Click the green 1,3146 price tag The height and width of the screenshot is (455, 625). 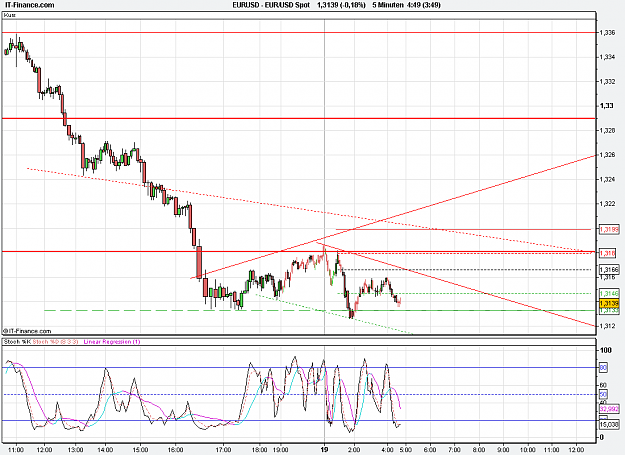(x=609, y=294)
